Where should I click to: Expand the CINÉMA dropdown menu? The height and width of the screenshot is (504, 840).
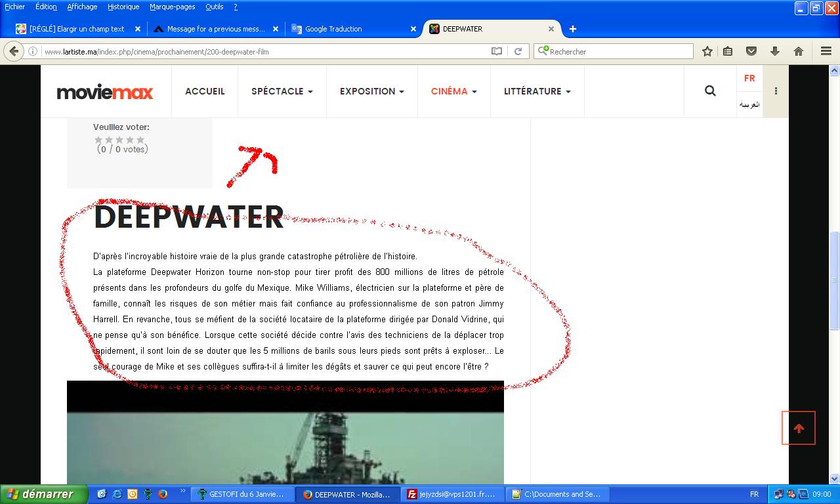pyautogui.click(x=454, y=91)
